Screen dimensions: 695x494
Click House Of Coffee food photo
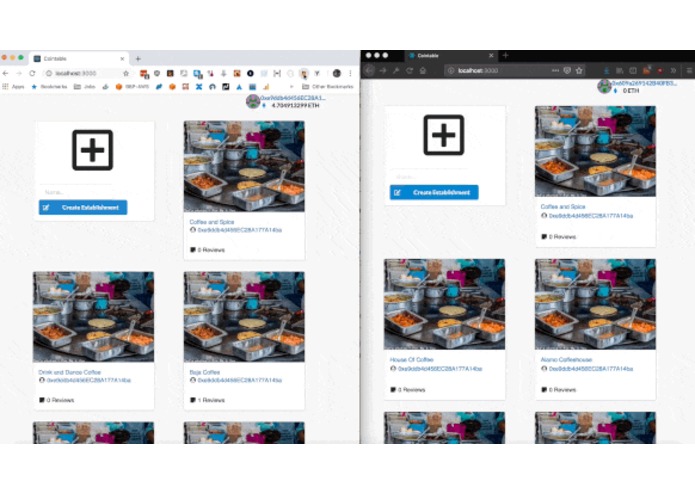tap(444, 304)
